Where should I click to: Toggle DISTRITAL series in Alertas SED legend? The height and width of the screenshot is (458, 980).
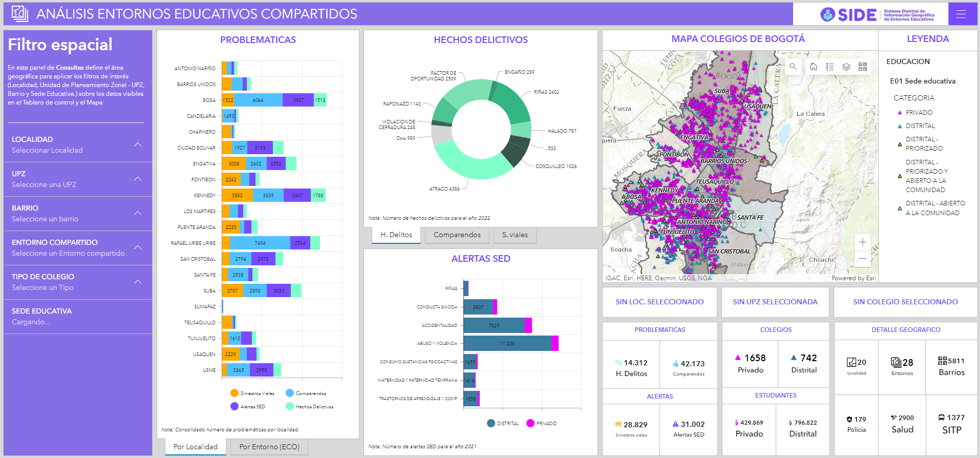[503, 423]
